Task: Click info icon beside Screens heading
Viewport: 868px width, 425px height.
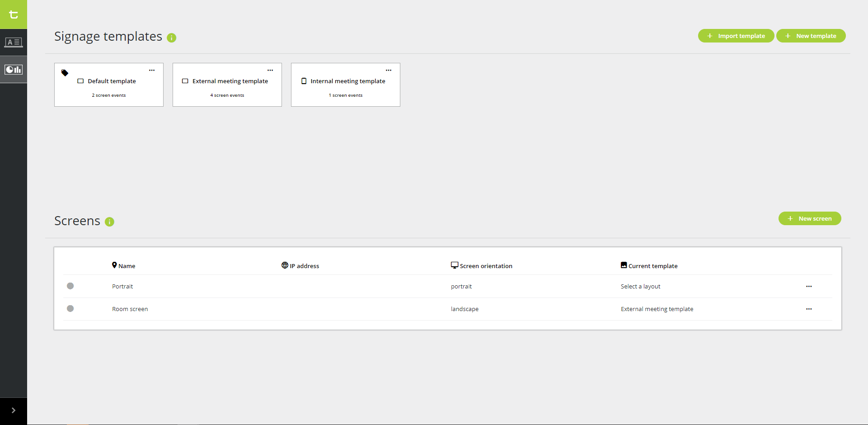Action: [109, 222]
